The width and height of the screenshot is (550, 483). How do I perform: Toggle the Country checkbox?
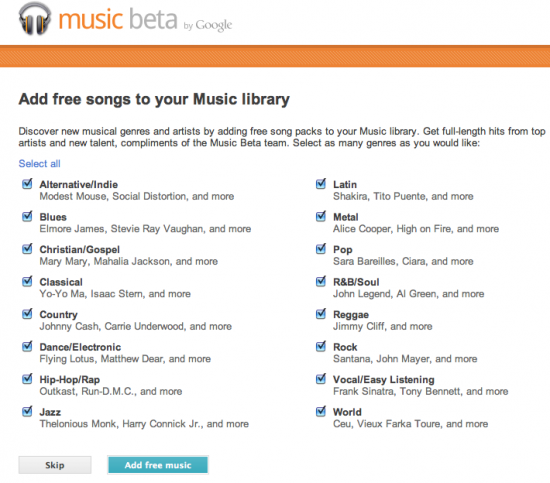coord(27,314)
